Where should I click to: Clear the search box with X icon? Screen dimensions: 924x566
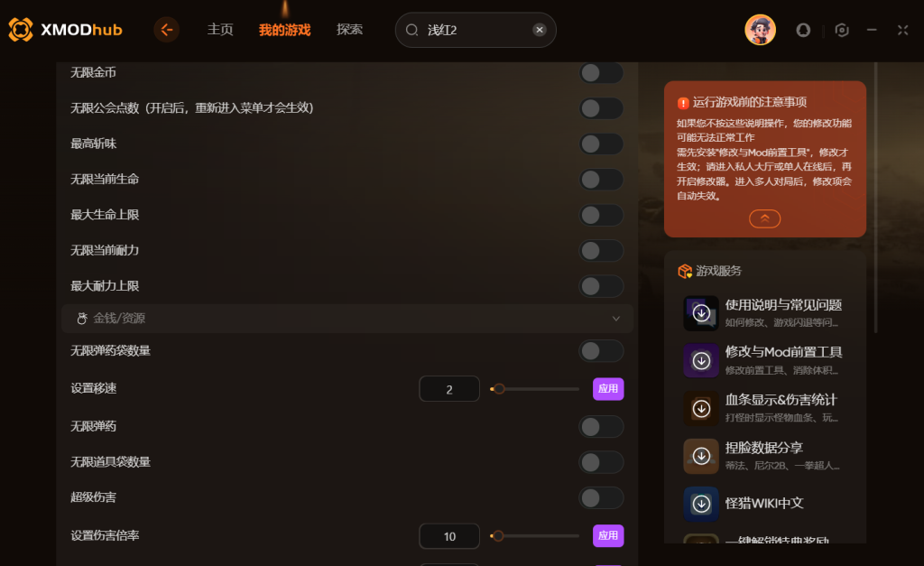click(540, 30)
